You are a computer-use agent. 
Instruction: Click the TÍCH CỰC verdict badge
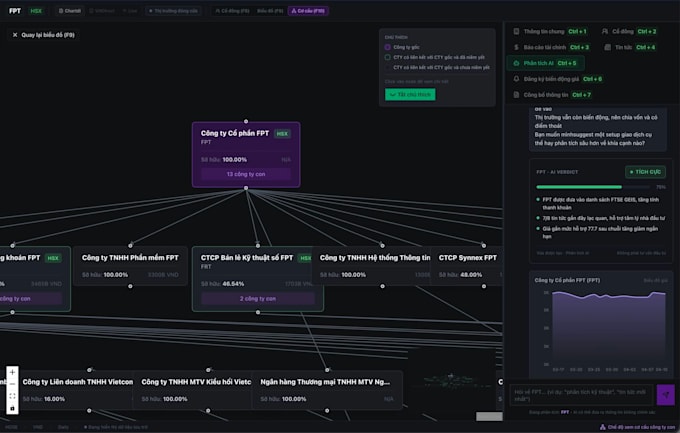[x=645, y=172]
